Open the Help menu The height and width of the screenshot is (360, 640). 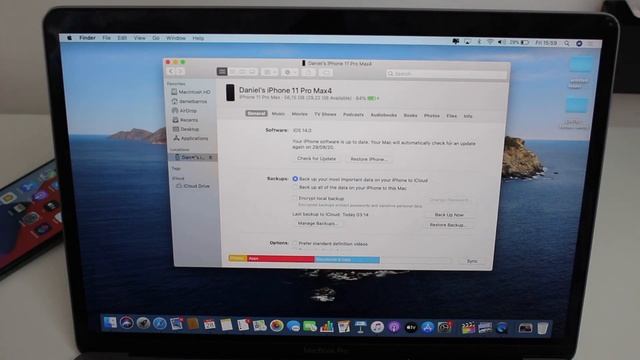tap(198, 38)
